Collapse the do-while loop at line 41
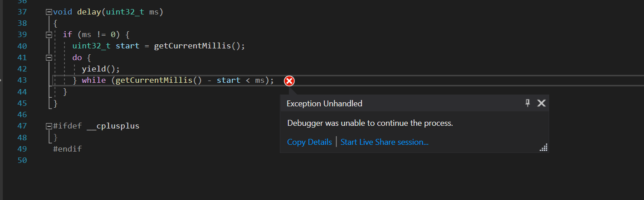This screenshot has width=644, height=200. pyautogui.click(x=49, y=57)
